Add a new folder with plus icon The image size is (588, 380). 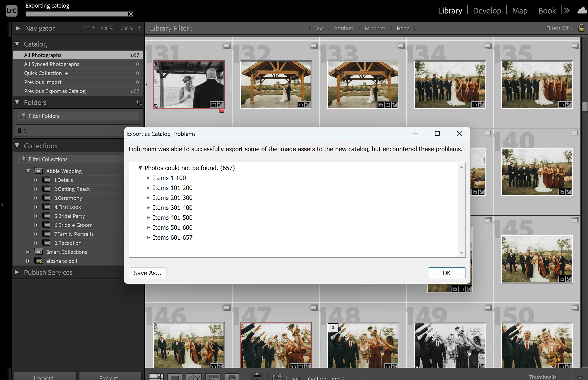point(138,102)
